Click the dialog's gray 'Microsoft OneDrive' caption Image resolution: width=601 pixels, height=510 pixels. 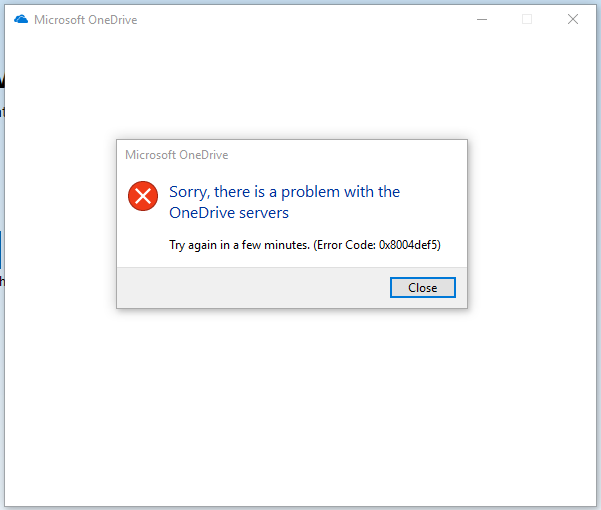point(177,155)
